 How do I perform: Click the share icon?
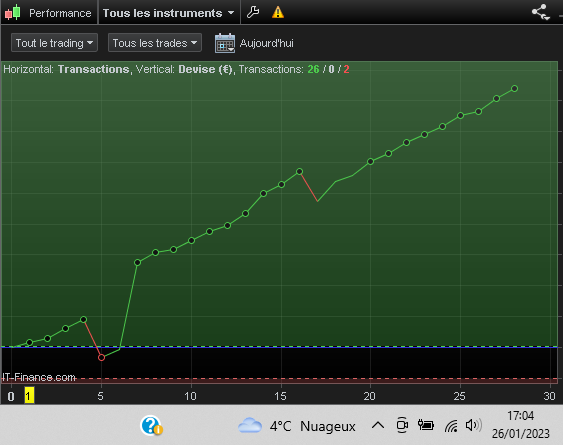coord(541,12)
